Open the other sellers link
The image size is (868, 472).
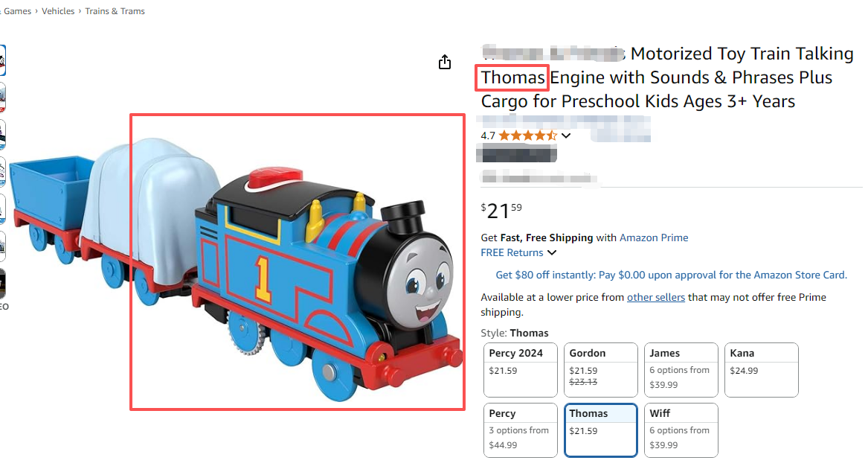coord(655,298)
